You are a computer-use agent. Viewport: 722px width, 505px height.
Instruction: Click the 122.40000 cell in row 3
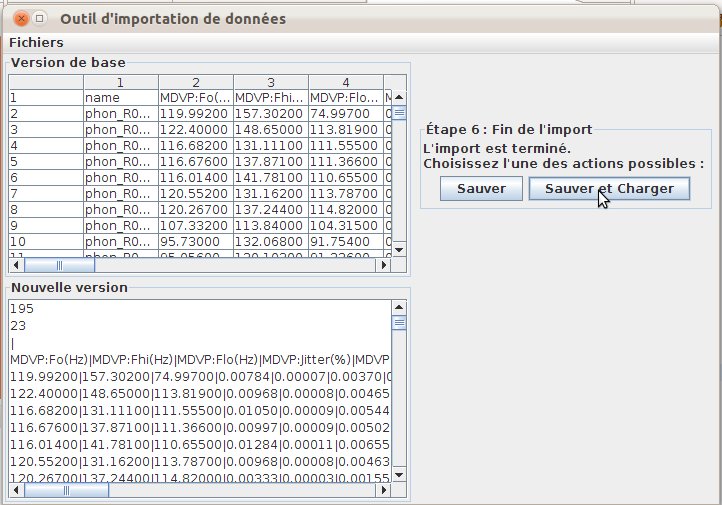pos(196,130)
